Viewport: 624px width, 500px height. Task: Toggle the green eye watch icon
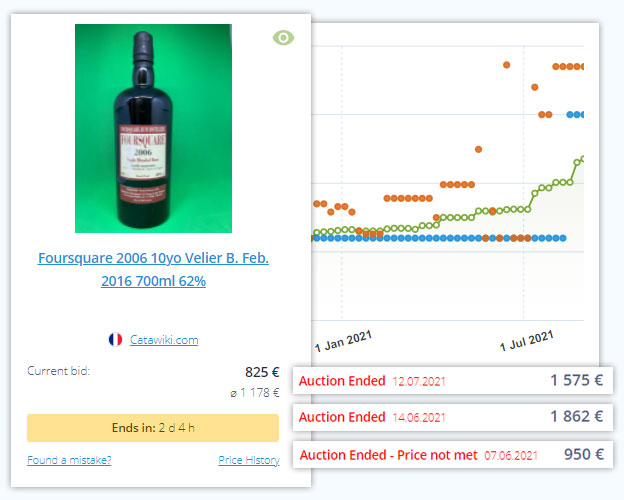[283, 38]
